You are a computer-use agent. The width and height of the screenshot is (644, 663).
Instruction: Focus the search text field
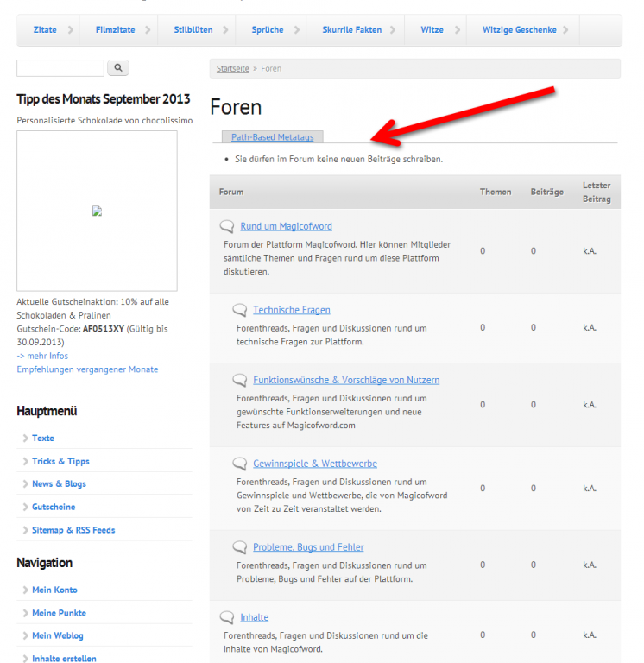[x=60, y=67]
